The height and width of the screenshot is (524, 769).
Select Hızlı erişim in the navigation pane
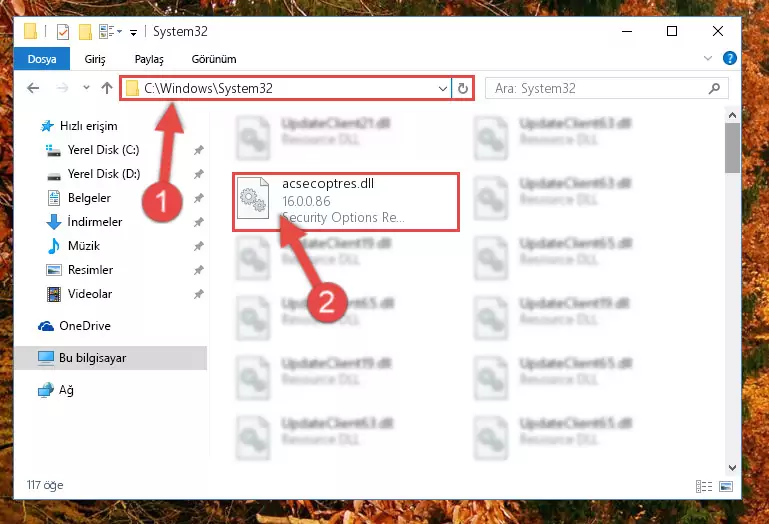(x=89, y=126)
